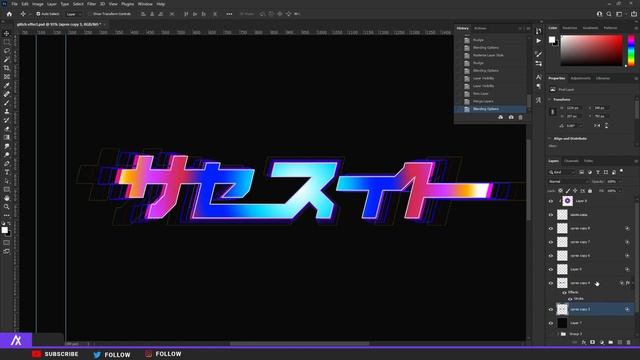The width and height of the screenshot is (640, 360).
Task: Delete current state in History panel
Action: coord(520,118)
